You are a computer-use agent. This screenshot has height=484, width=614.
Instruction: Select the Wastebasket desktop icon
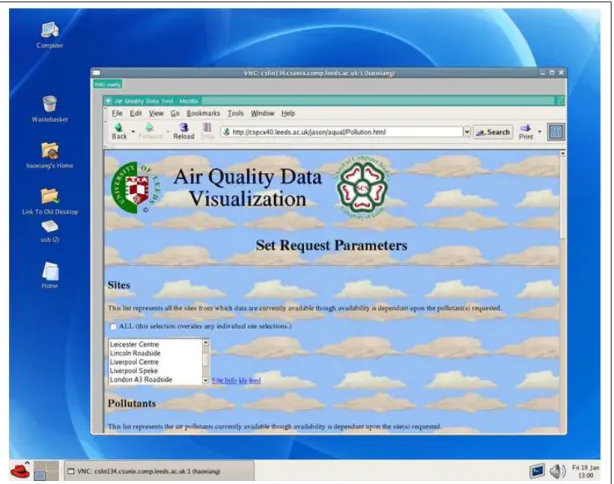pyautogui.click(x=50, y=104)
